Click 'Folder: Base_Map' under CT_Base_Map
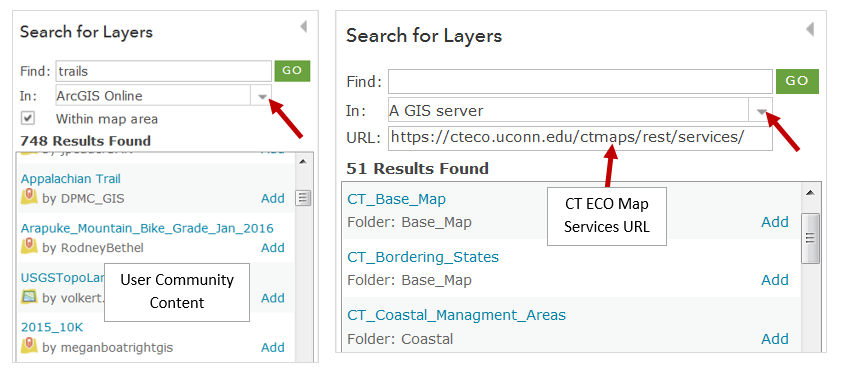The image size is (844, 371). coord(410,222)
